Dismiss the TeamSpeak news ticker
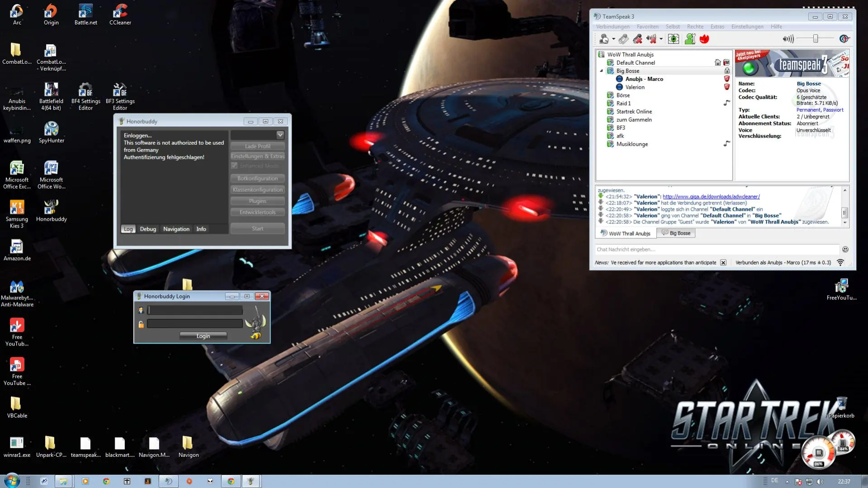 coord(723,263)
